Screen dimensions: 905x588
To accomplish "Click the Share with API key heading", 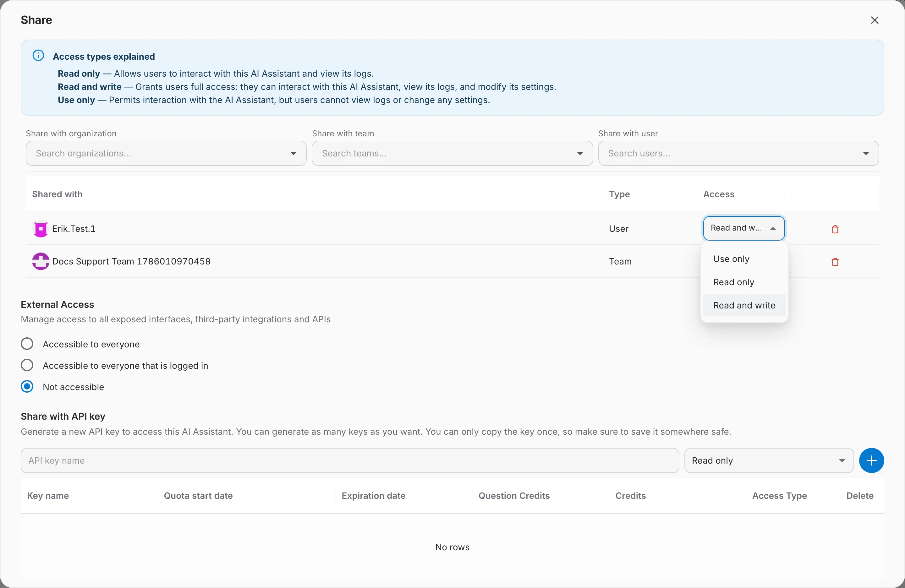I will click(63, 416).
